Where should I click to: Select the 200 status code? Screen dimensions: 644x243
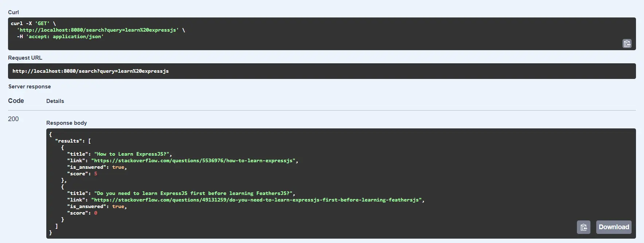[x=13, y=119]
